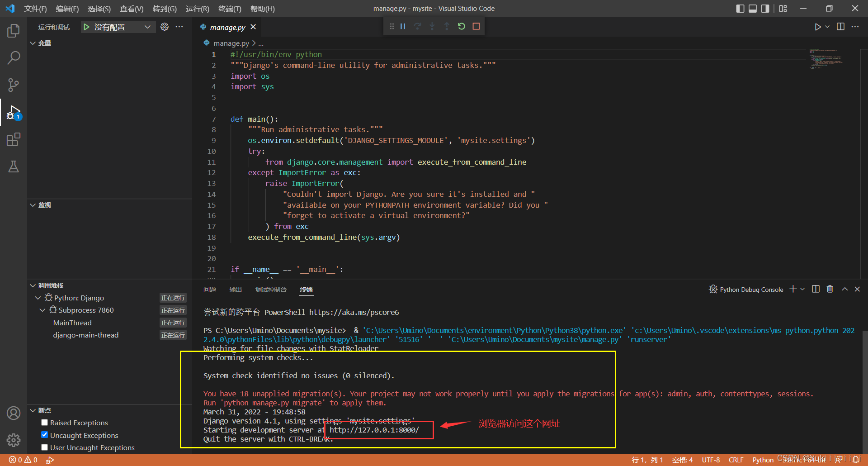
Task: Pause the debug session
Action: click(403, 26)
